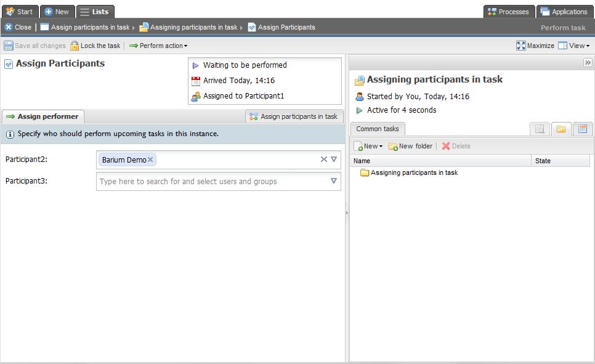Select the Assign participants in task tab
This screenshot has width=595, height=364.
coord(294,116)
